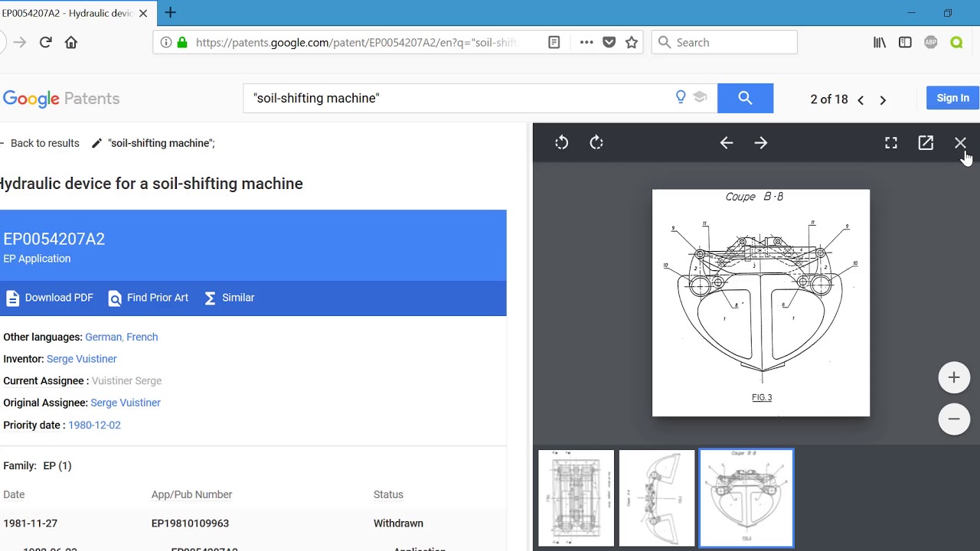The image size is (980, 551).
Task: Open drawing in new window
Action: pyautogui.click(x=926, y=142)
